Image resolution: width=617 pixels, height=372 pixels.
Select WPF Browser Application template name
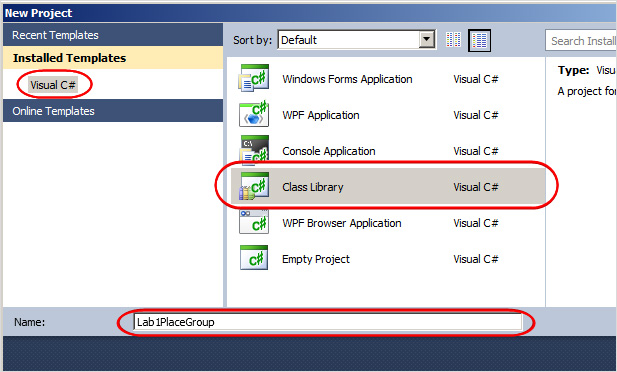click(342, 223)
